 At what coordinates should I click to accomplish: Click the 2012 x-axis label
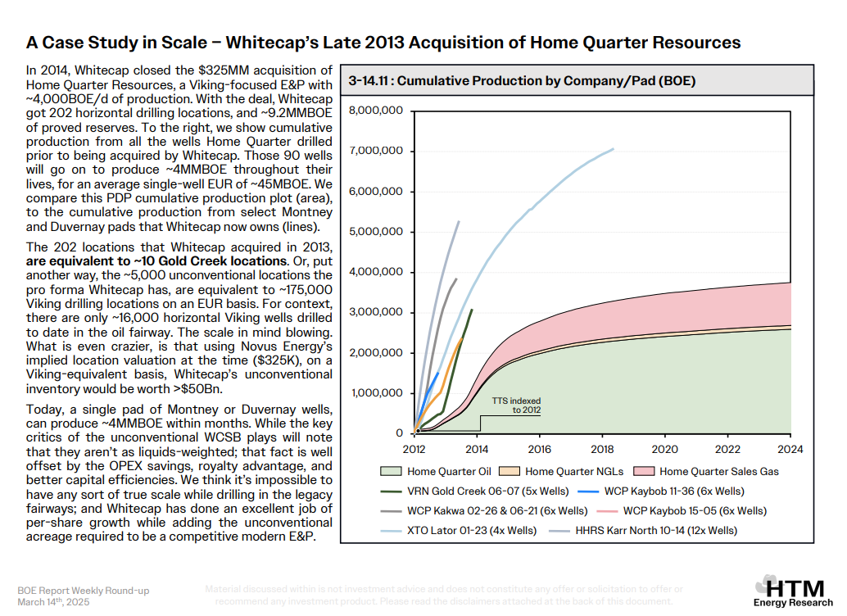tap(414, 450)
